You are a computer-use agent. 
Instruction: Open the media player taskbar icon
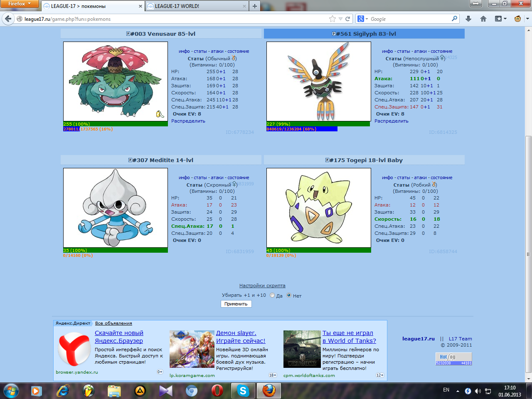(x=37, y=391)
